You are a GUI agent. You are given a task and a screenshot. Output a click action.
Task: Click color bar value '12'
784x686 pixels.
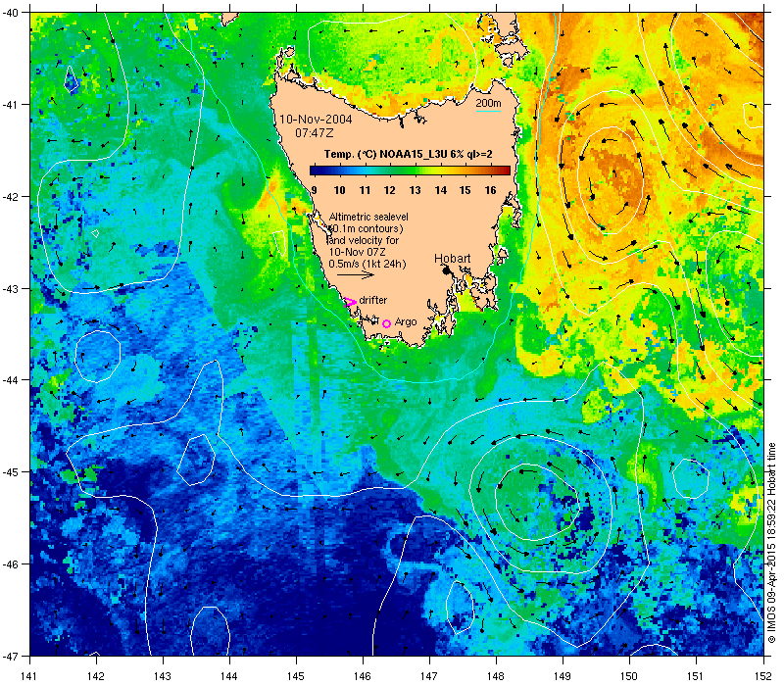point(390,190)
